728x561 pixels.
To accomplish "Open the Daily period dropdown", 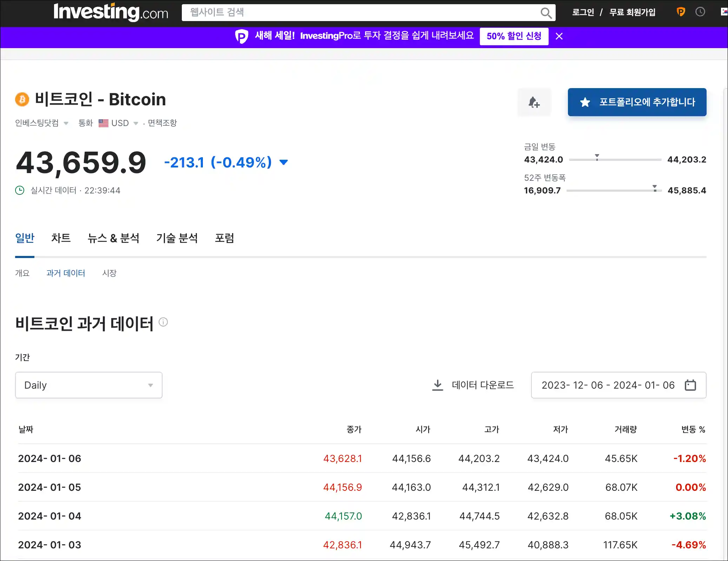I will coord(89,385).
